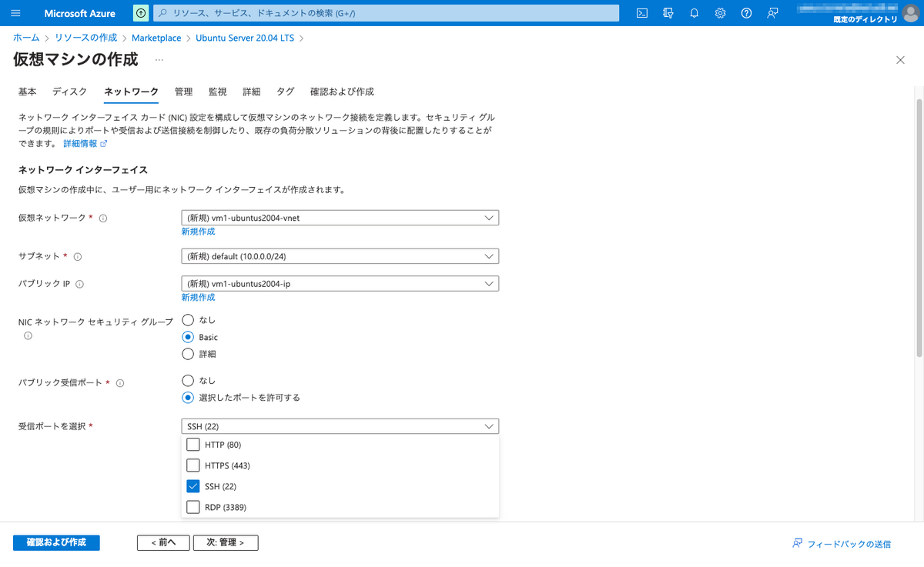Click the feedback icon in top bar
924x567 pixels.
point(772,13)
